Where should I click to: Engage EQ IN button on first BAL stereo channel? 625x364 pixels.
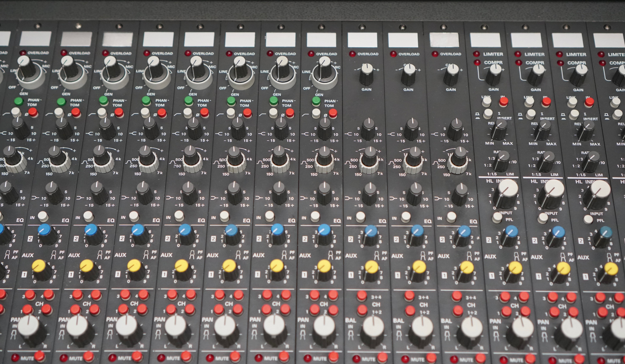point(360,217)
